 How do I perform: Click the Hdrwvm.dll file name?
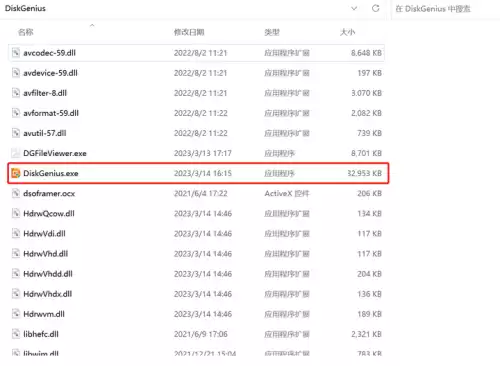tap(44, 314)
